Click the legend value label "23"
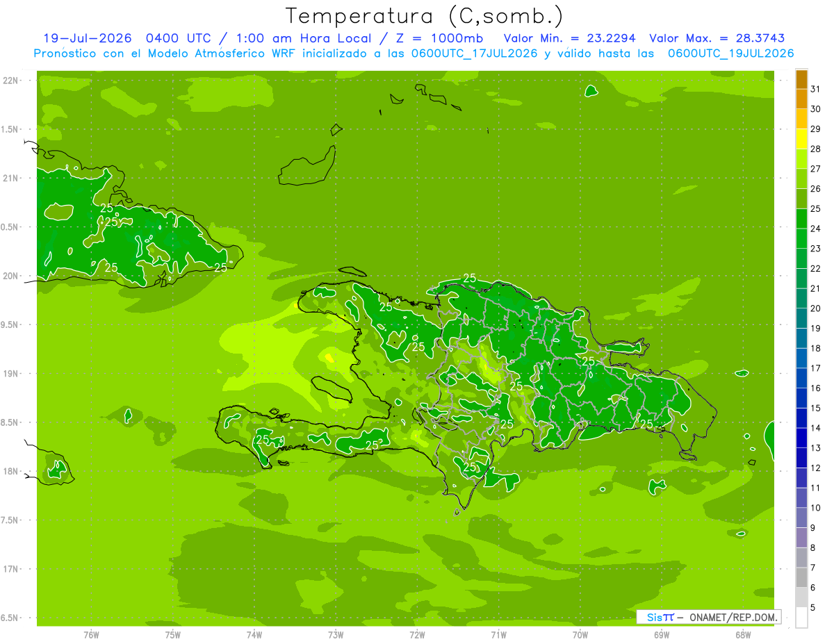Image resolution: width=834 pixels, height=644 pixels. [816, 248]
